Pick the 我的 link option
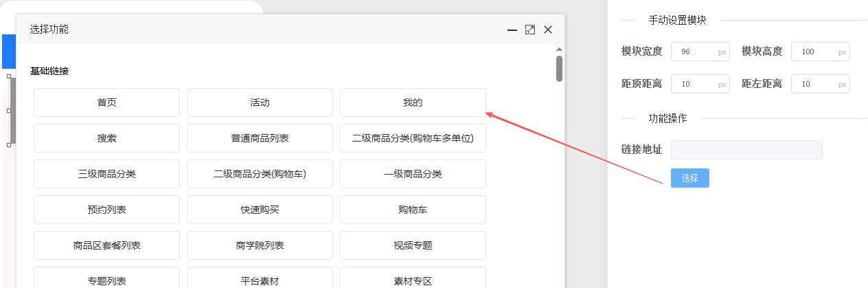868x288 pixels. click(x=413, y=102)
